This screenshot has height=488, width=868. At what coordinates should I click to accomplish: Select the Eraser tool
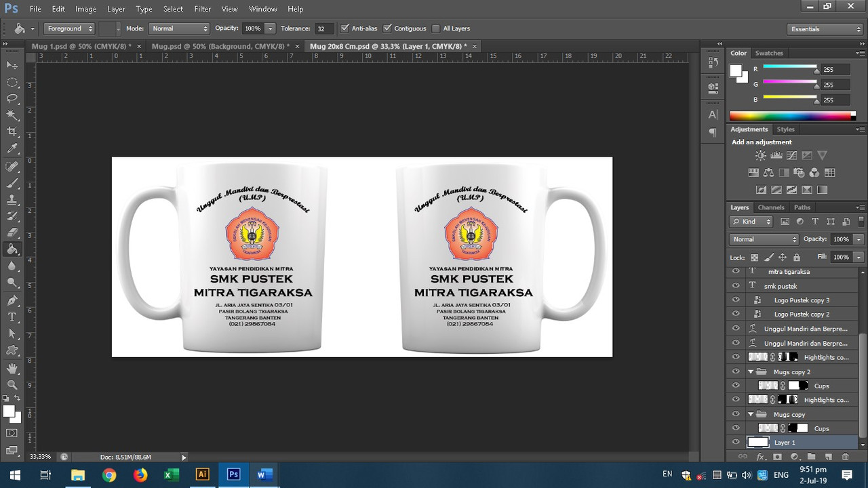12,232
